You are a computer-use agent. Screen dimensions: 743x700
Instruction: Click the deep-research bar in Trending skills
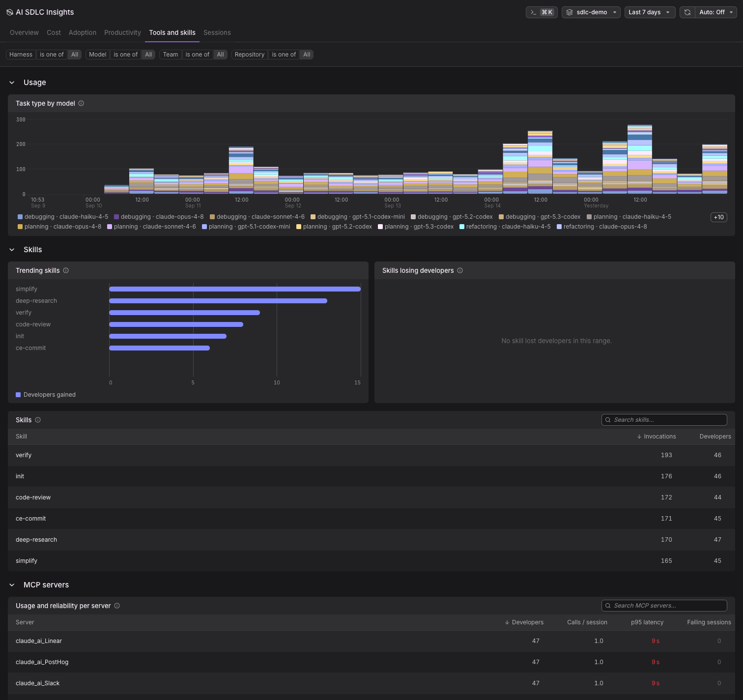pos(218,301)
